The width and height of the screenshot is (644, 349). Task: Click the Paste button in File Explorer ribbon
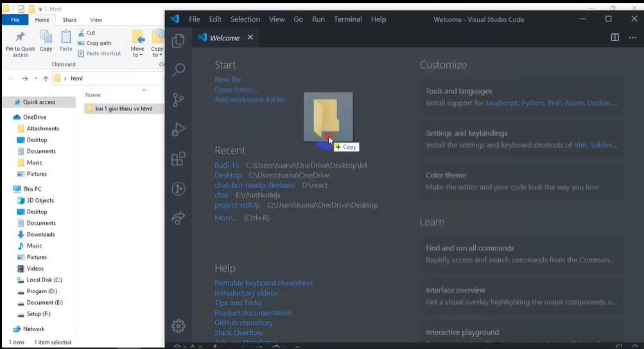coord(65,40)
